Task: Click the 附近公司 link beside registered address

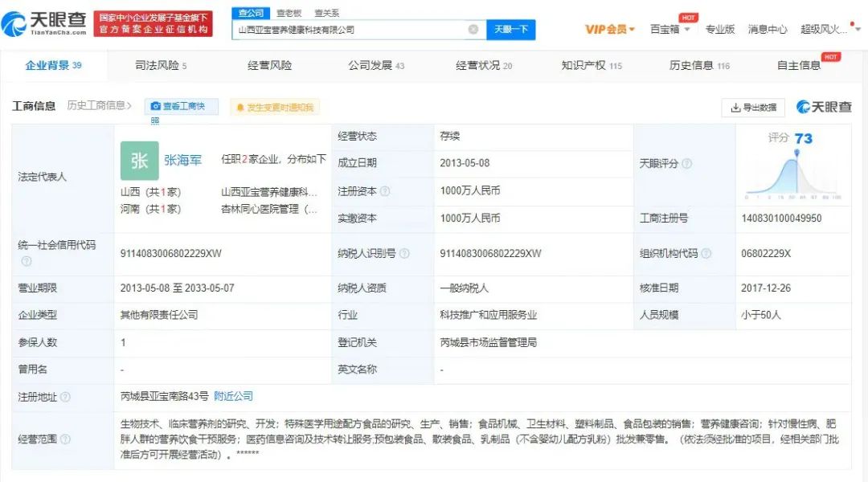Action: [234, 397]
